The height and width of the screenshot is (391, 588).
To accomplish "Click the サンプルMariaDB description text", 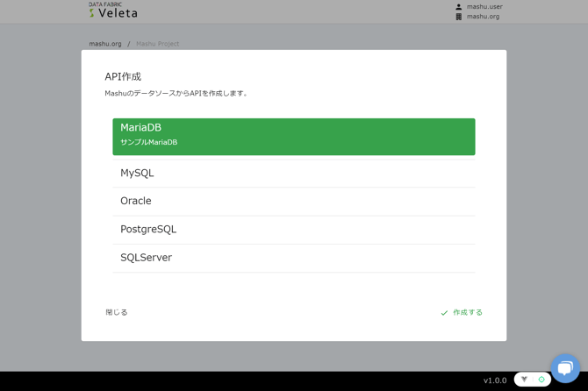I will [x=149, y=142].
